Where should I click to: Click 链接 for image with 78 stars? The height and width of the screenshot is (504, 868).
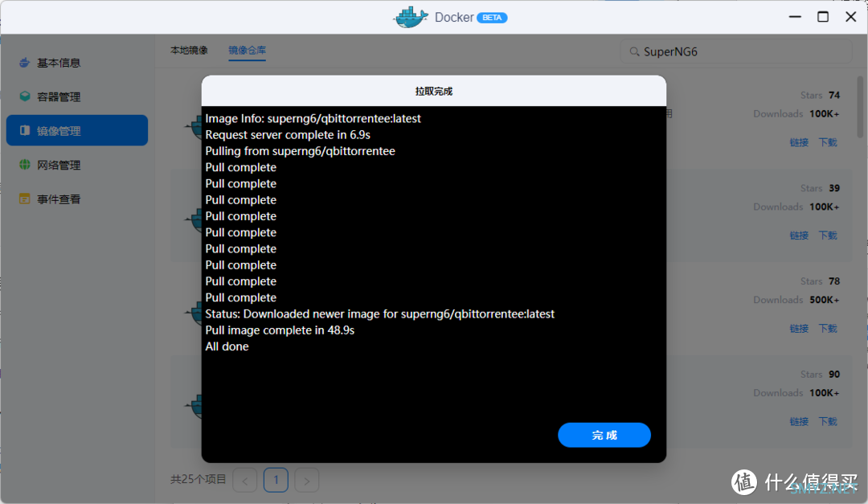click(x=799, y=329)
